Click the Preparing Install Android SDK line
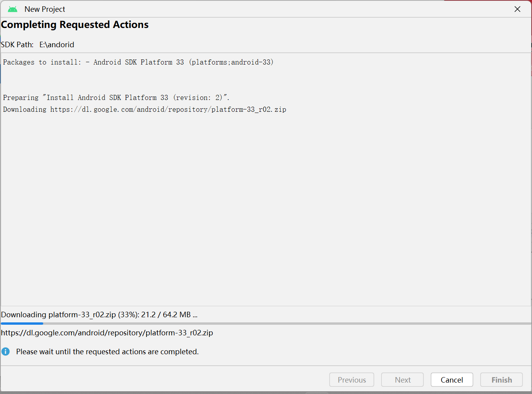Image resolution: width=532 pixels, height=394 pixels. coord(116,98)
